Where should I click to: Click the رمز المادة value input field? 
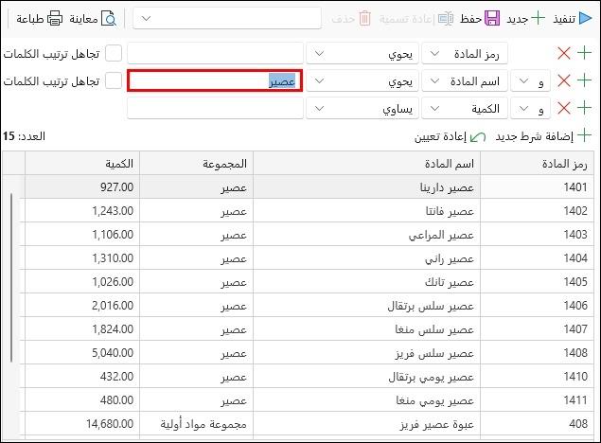click(215, 53)
